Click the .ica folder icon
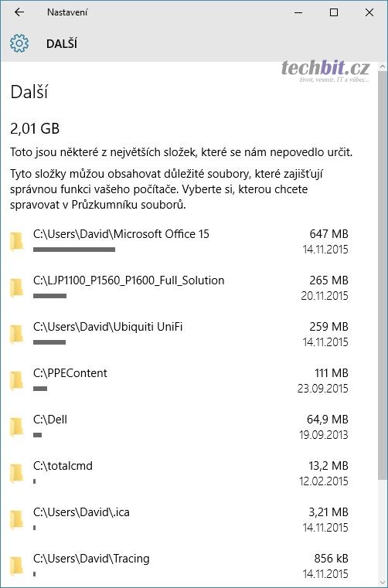 [16, 520]
